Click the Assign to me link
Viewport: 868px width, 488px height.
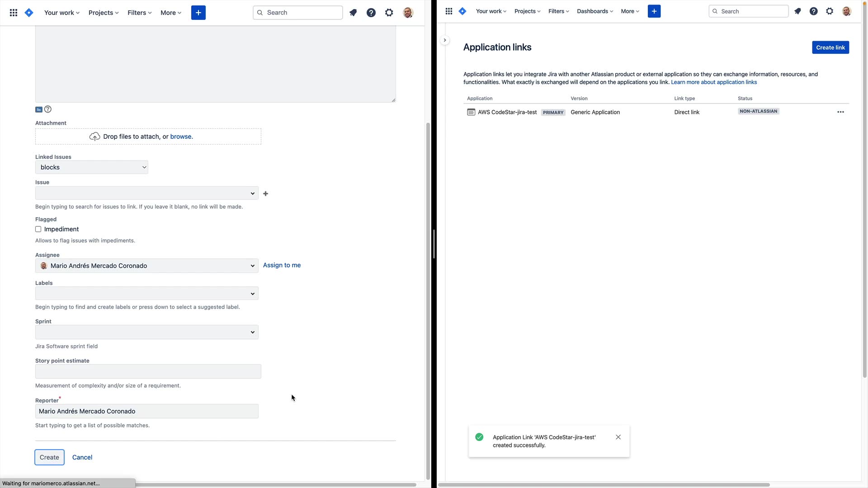[x=282, y=265]
